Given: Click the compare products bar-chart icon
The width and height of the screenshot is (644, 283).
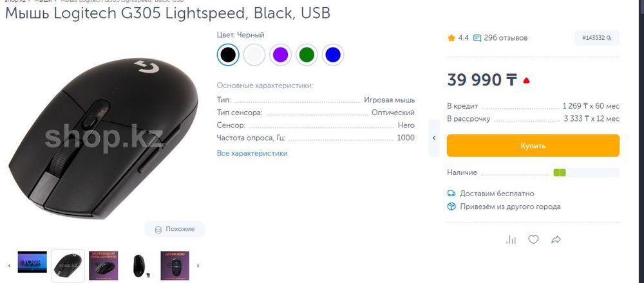Looking at the screenshot, I should pyautogui.click(x=511, y=239).
